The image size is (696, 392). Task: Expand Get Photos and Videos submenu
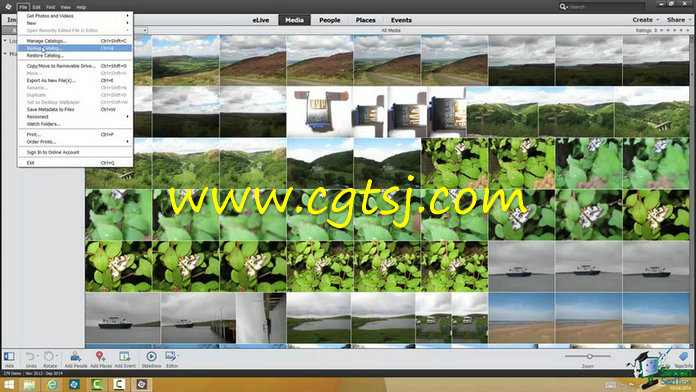(x=75, y=16)
